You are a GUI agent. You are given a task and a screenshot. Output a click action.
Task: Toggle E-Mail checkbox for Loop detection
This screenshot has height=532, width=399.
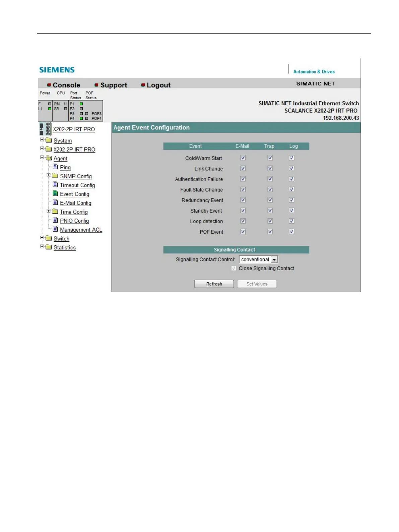pyautogui.click(x=243, y=221)
